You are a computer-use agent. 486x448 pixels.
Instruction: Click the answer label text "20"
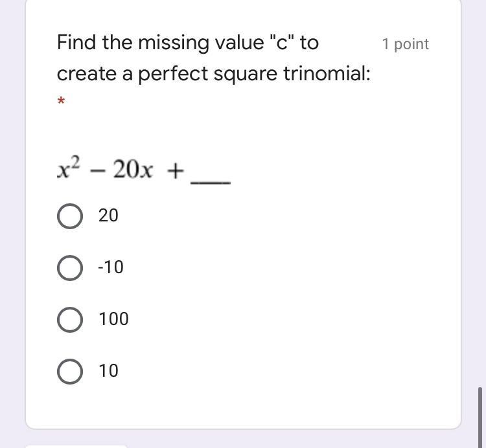[x=108, y=216]
